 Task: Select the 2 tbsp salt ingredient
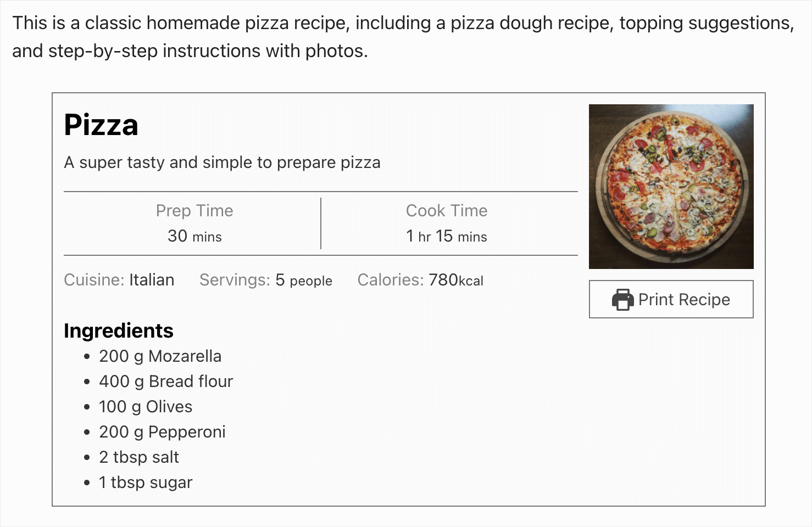[x=138, y=457]
